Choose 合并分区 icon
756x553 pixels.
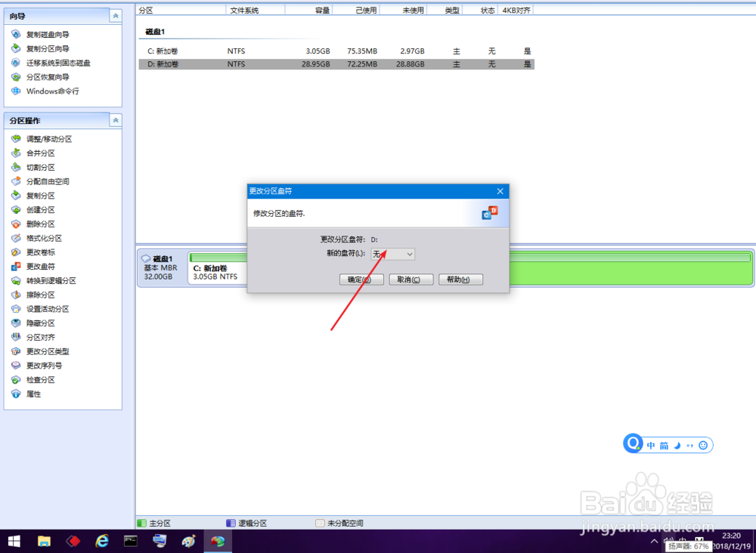(16, 153)
